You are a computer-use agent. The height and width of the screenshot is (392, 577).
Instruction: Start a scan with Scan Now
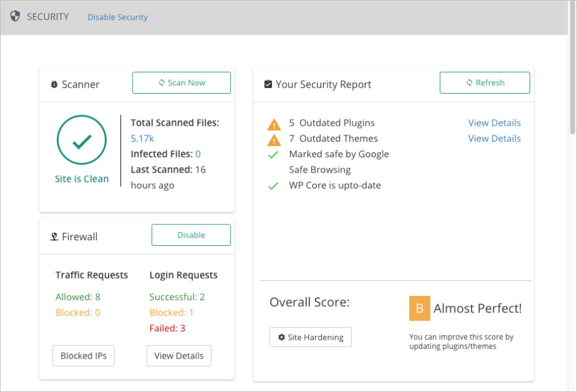[x=181, y=83]
